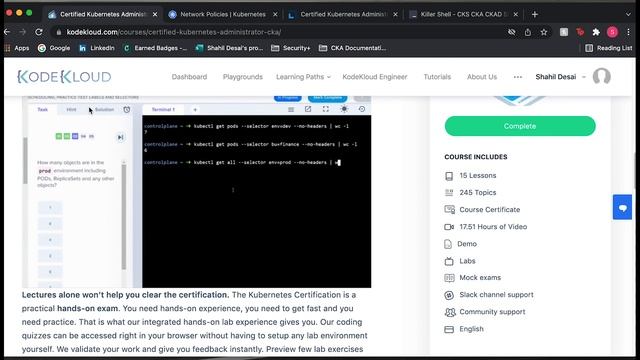
Task: Bookmark this page with the star icon
Action: click(544, 32)
